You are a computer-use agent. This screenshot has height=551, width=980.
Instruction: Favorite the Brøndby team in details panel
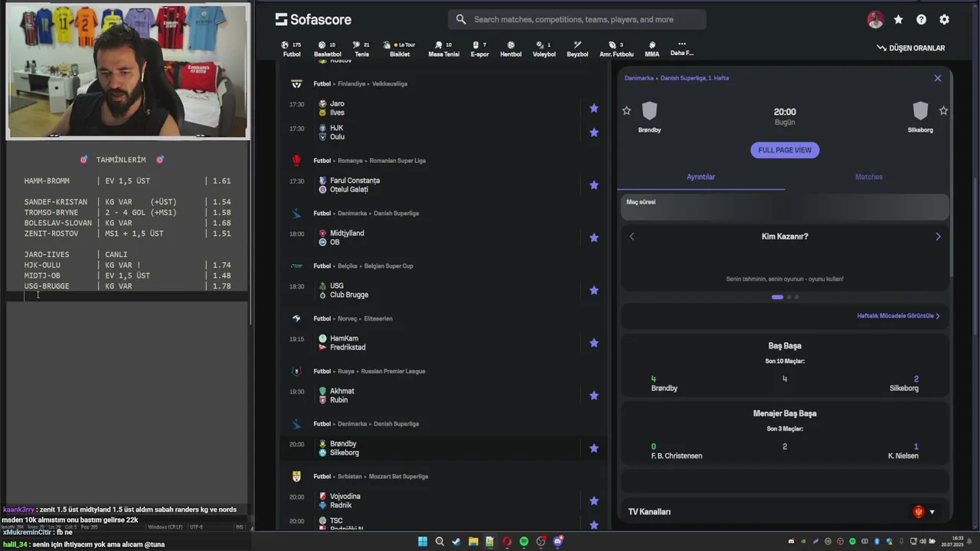[626, 111]
